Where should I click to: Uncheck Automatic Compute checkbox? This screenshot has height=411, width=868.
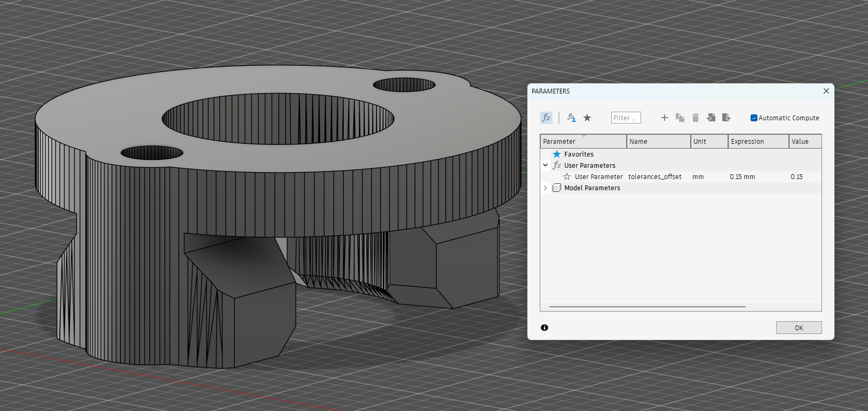[754, 118]
